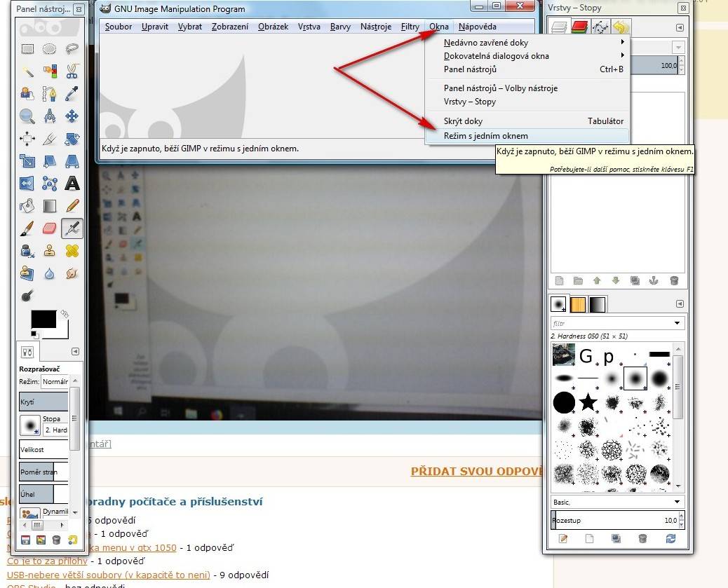Click the Stopa brush preview button
The image size is (728, 588).
tap(30, 425)
